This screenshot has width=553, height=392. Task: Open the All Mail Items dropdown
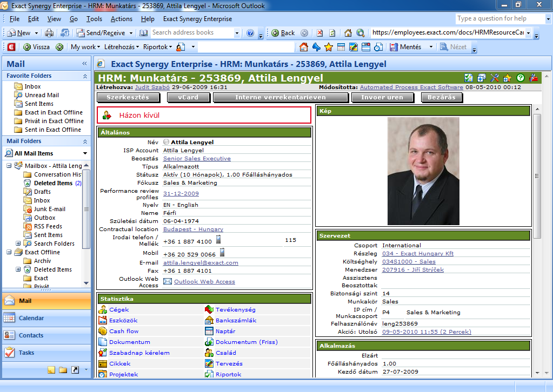(x=85, y=153)
